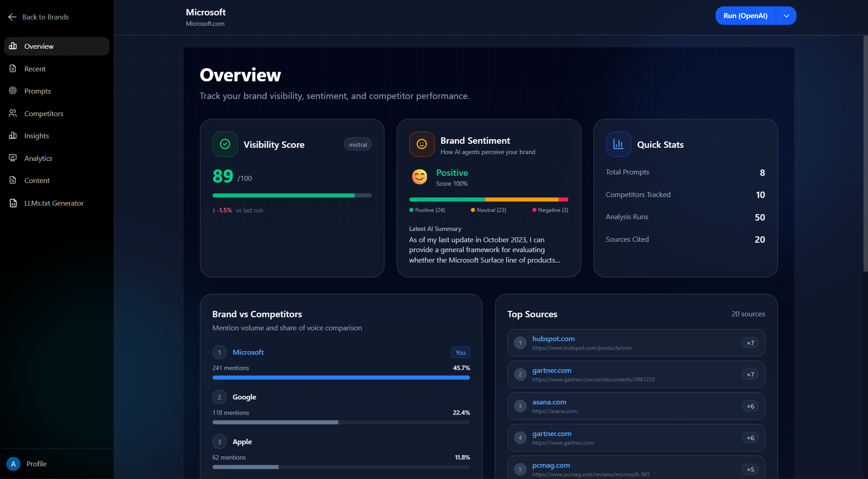Image resolution: width=868 pixels, height=479 pixels.
Task: Click the 20 sources count label
Action: (748, 314)
